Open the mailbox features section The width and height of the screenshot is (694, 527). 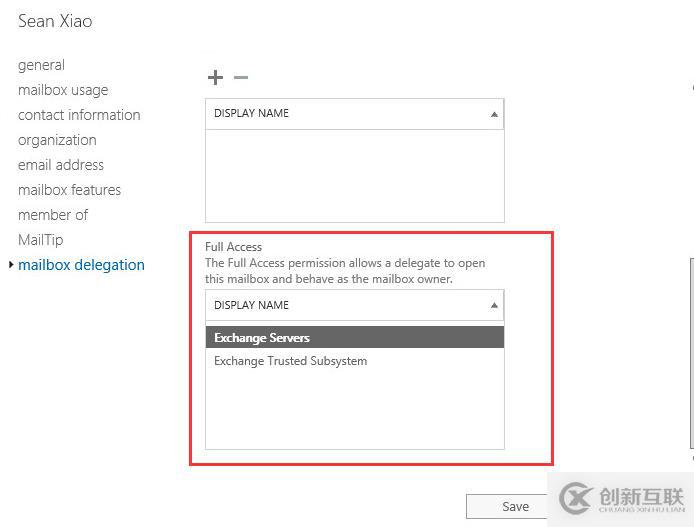click(x=69, y=190)
